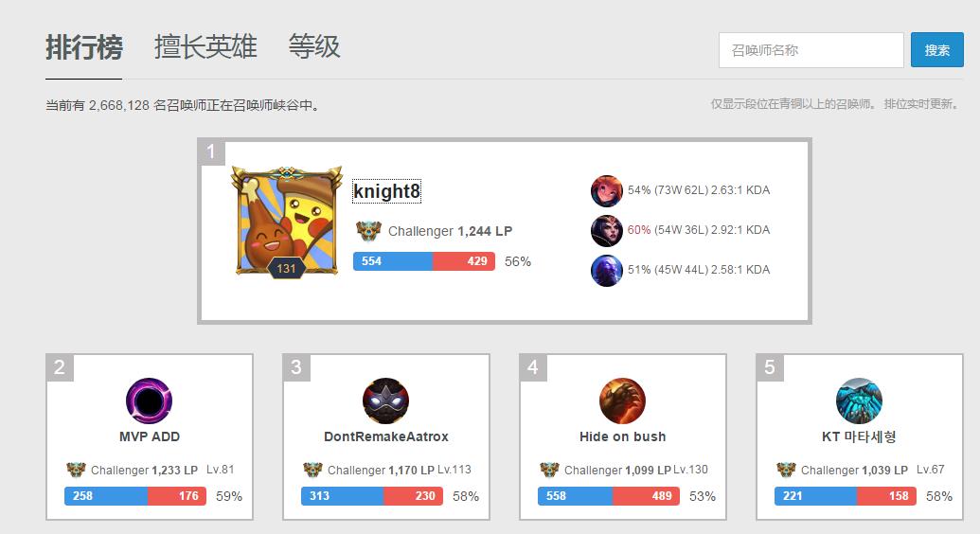The image size is (980, 534).
Task: Switch to the 等级 tab
Action: pyautogui.click(x=314, y=47)
